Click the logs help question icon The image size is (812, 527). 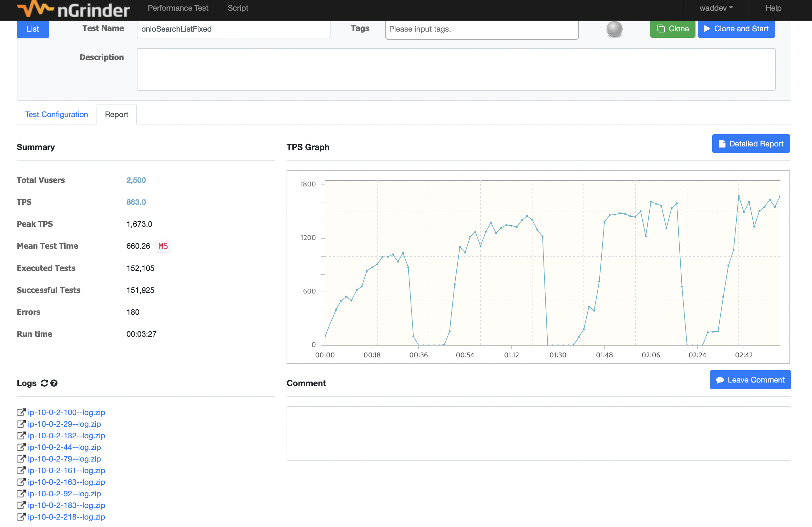coord(54,383)
